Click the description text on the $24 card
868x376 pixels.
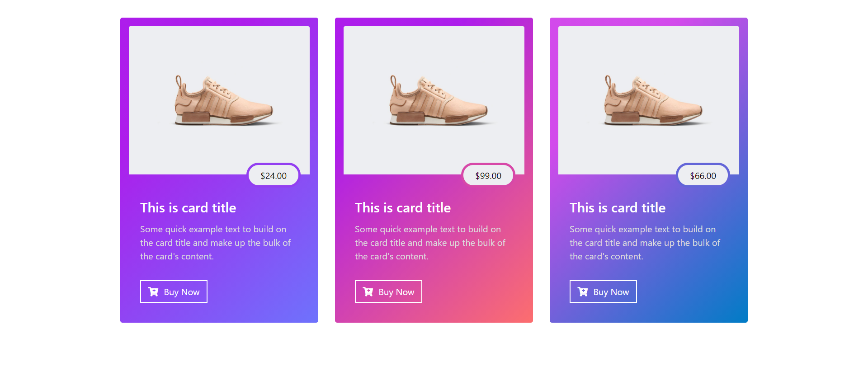coord(215,243)
